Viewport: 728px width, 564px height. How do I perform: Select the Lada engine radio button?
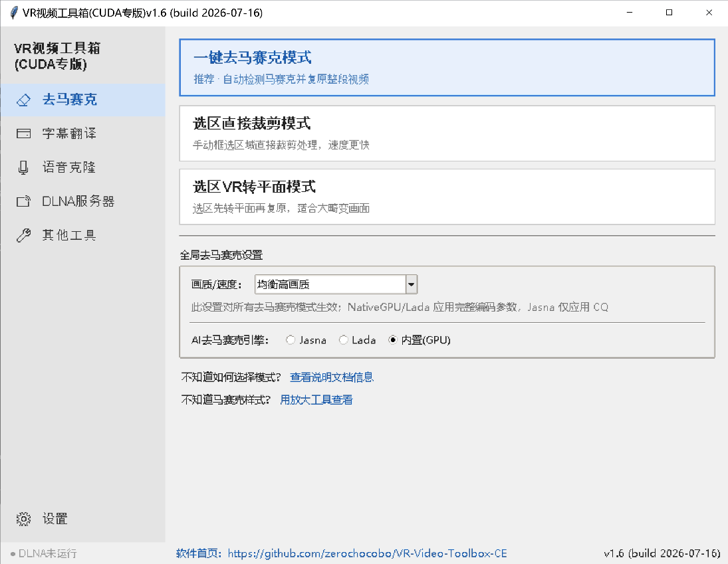point(344,340)
